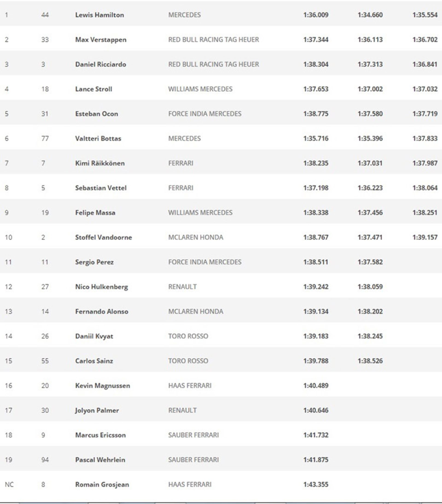Select Jolyon Palmer's name

click(97, 410)
